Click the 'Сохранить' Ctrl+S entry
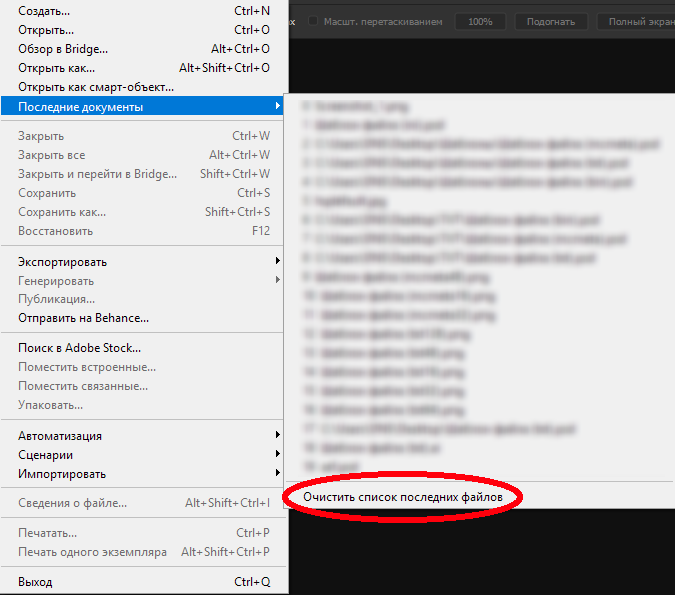 pos(142,193)
